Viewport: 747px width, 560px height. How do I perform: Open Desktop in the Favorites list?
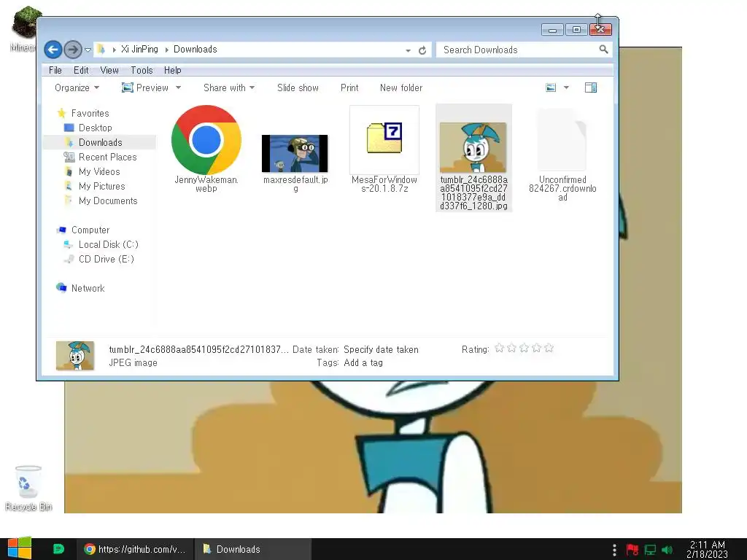pyautogui.click(x=96, y=128)
